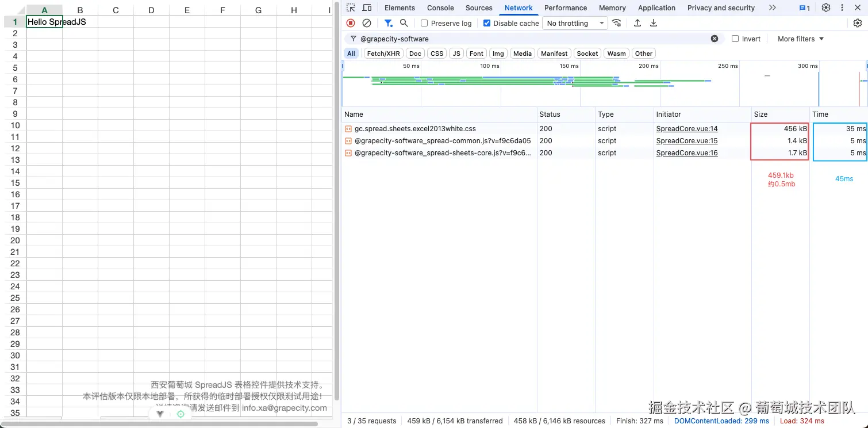Export HAR file download icon
Screen dimensions: 868x428
pyautogui.click(x=654, y=23)
